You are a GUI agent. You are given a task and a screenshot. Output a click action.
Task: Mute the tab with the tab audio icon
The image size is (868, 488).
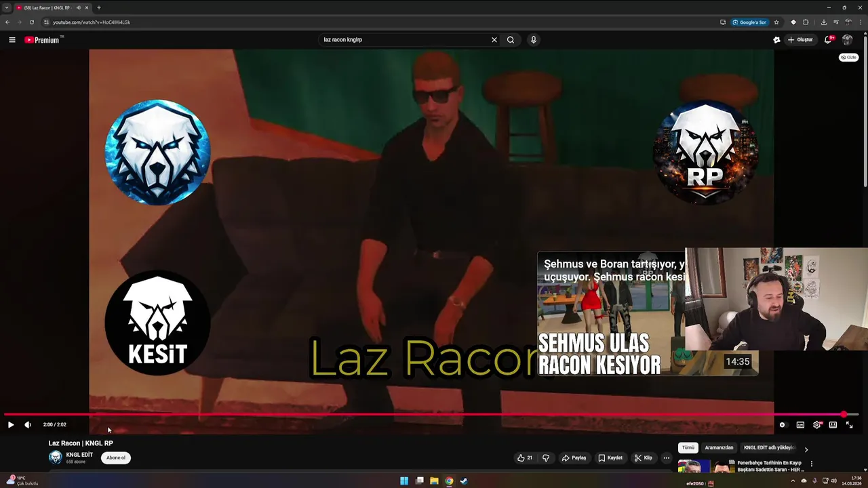click(79, 7)
